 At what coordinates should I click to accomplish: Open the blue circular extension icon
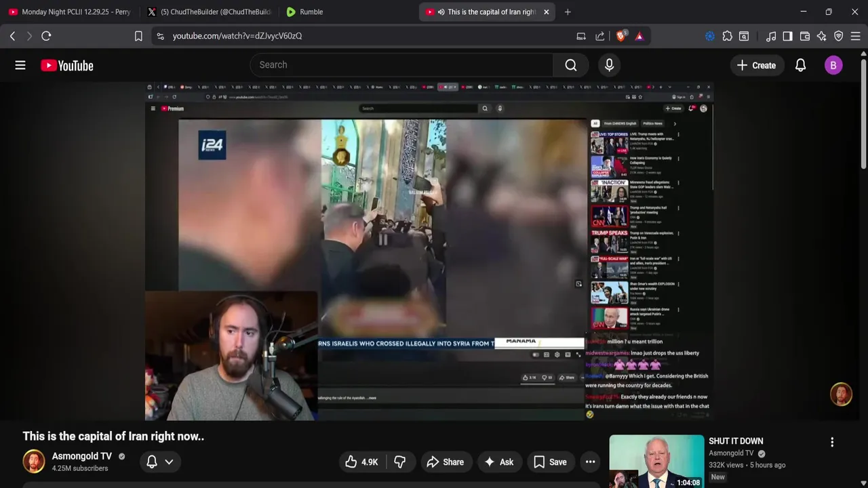(710, 36)
